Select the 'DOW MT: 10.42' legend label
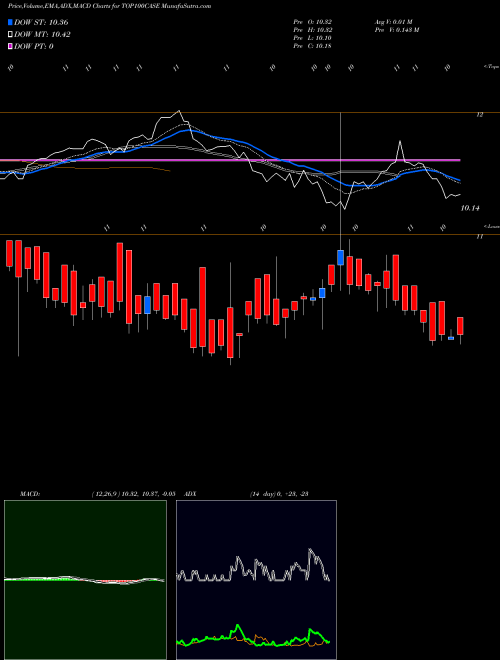 click(42, 35)
